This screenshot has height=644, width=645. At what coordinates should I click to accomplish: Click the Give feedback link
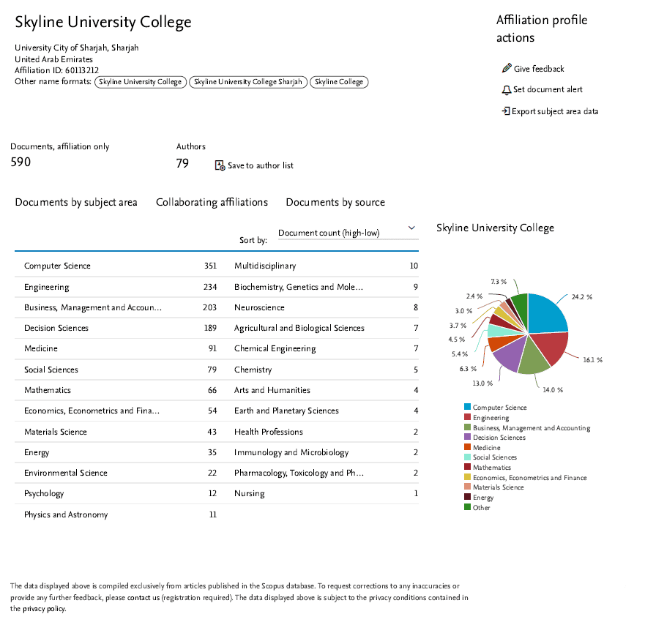coord(539,69)
